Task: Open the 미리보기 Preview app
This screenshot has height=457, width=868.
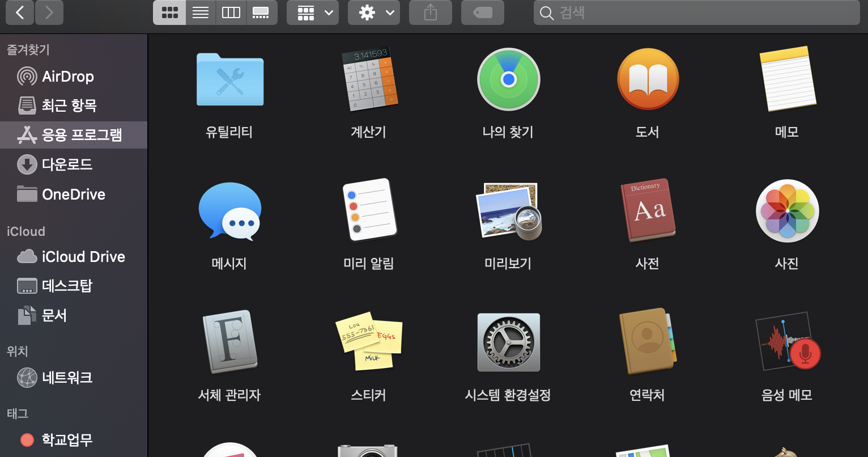Action: pyautogui.click(x=508, y=211)
